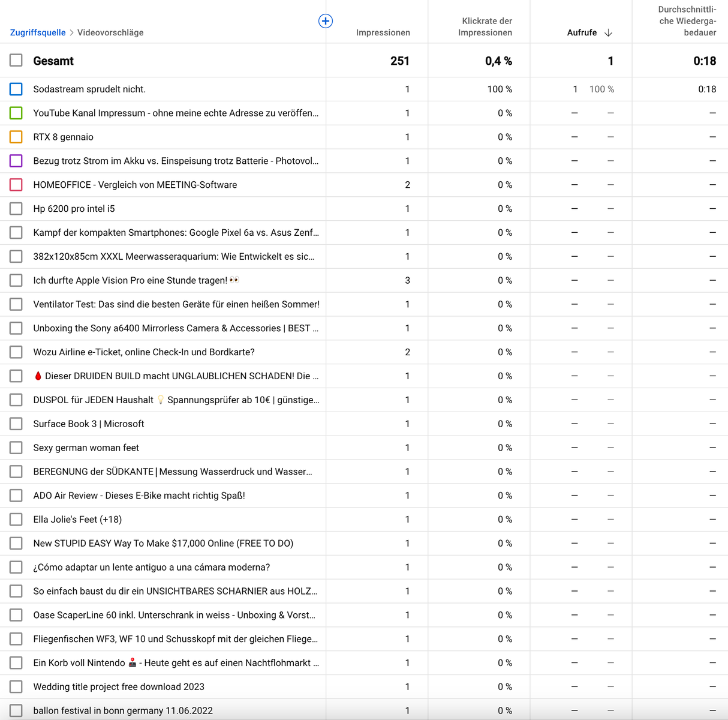Select the Hp 6200 pro intel i5 checkbox

click(16, 209)
